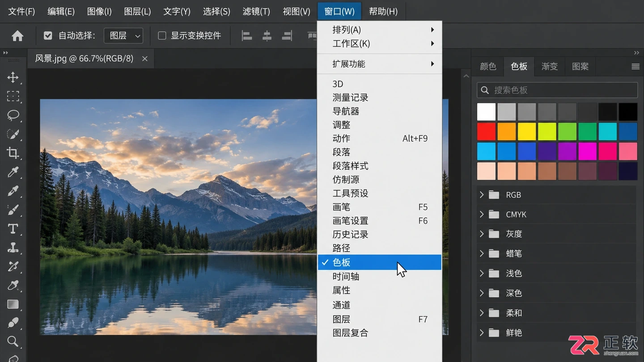The width and height of the screenshot is (644, 362).
Task: Choose 导航器 from Window menu
Action: 379,111
